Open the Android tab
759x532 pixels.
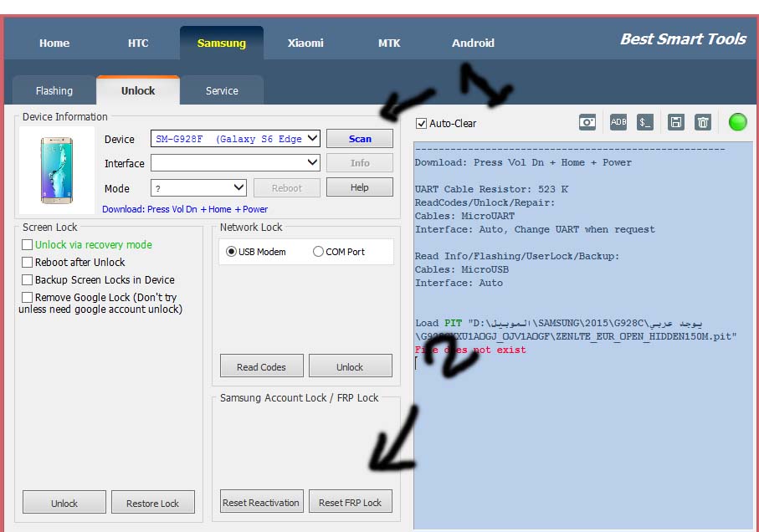pos(473,43)
